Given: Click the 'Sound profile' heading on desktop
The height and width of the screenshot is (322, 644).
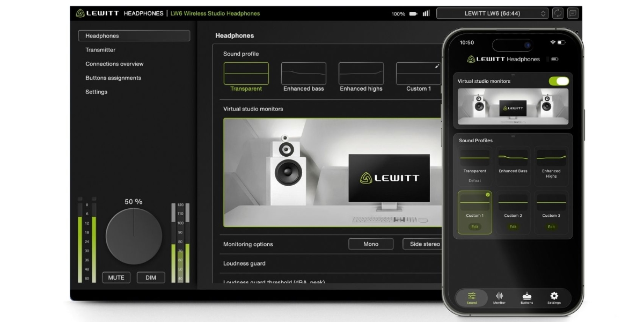Looking at the screenshot, I should point(241,54).
